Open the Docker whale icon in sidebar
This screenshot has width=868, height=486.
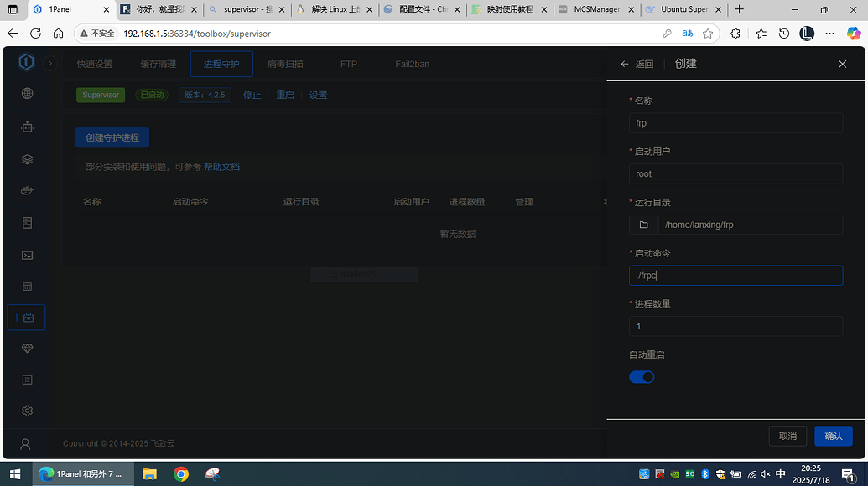[26, 190]
